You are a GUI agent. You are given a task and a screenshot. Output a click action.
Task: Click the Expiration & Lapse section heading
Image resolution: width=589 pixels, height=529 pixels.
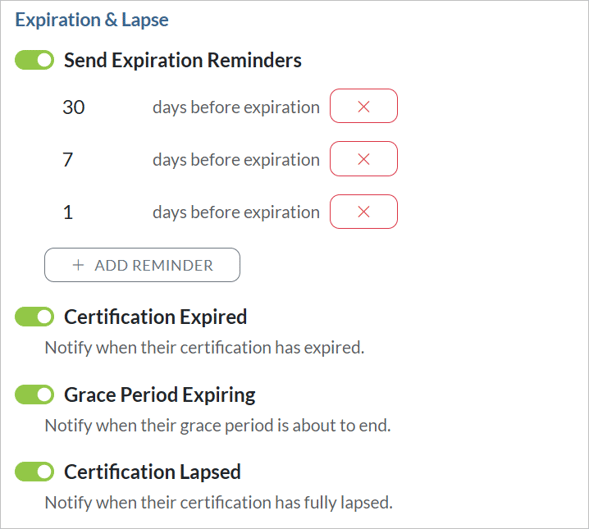click(x=92, y=20)
